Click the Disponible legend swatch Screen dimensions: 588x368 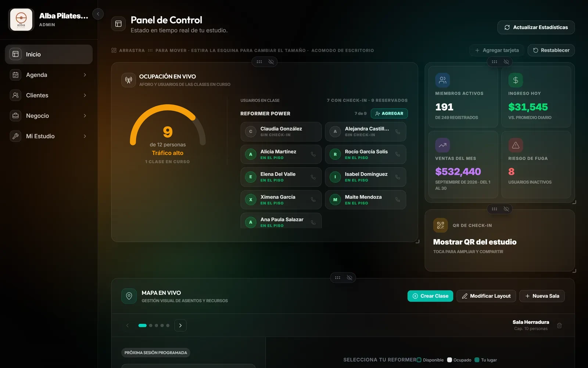point(419,360)
